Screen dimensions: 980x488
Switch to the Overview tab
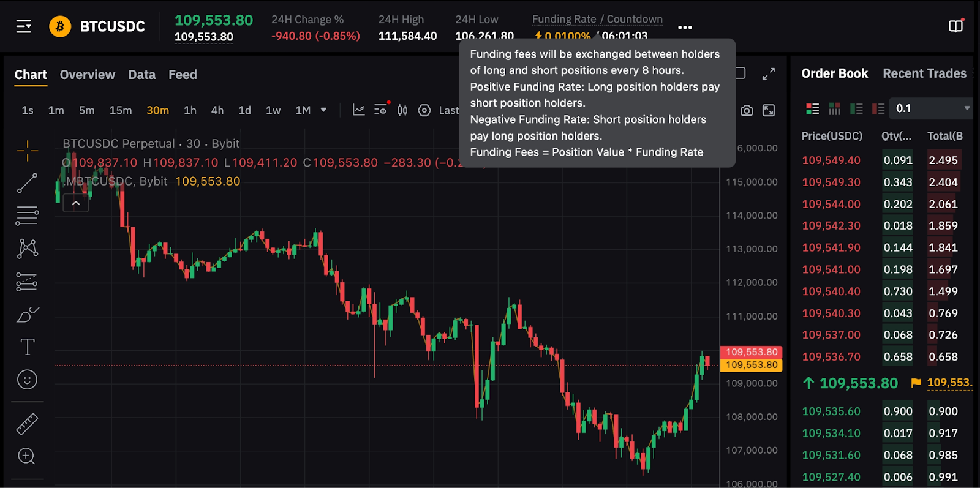[x=88, y=75]
